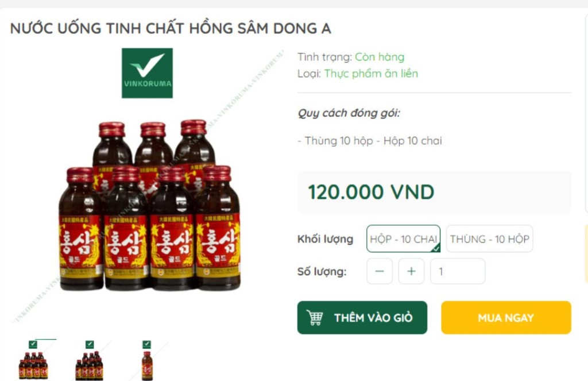
Task: Click the quantity input field
Action: click(458, 271)
